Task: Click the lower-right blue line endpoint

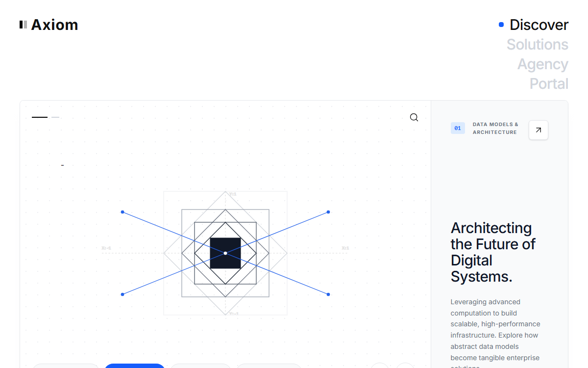Action: click(x=328, y=294)
